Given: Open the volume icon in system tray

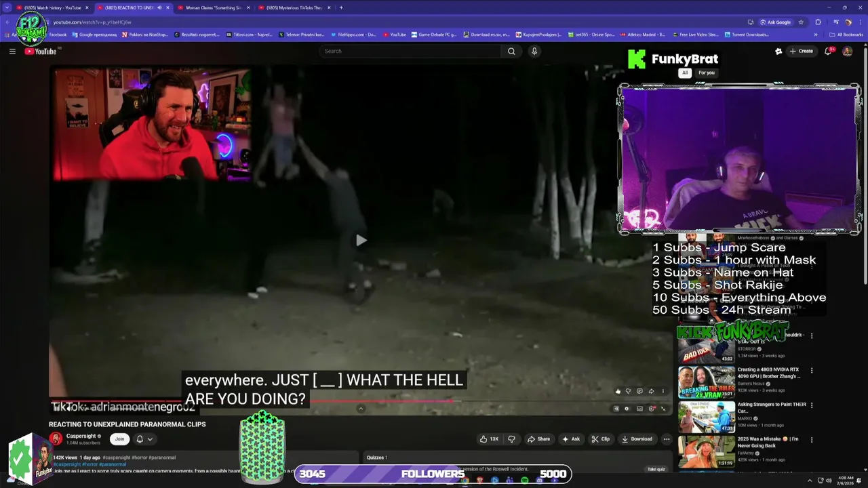Looking at the screenshot, I should click(x=829, y=481).
